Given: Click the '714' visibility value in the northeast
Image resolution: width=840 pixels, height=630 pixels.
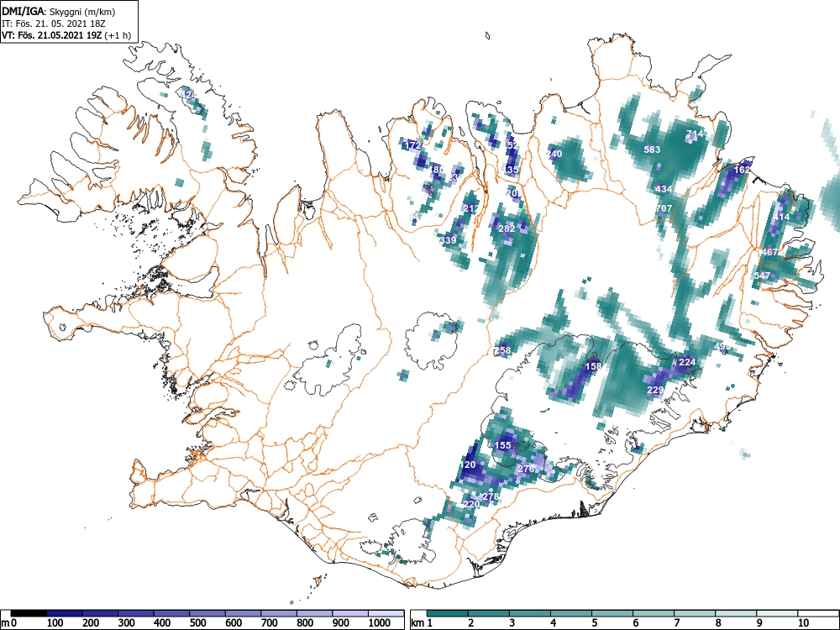Looking at the screenshot, I should coord(695,134).
